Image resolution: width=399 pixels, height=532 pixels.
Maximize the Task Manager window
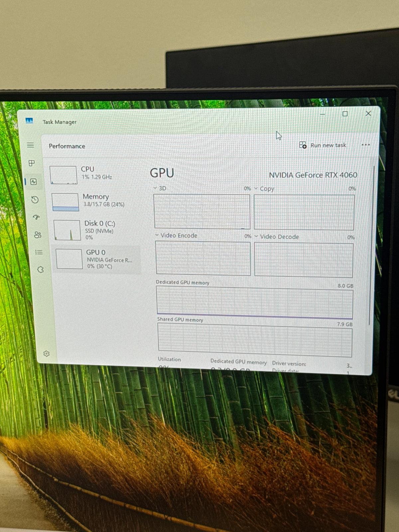tap(345, 114)
